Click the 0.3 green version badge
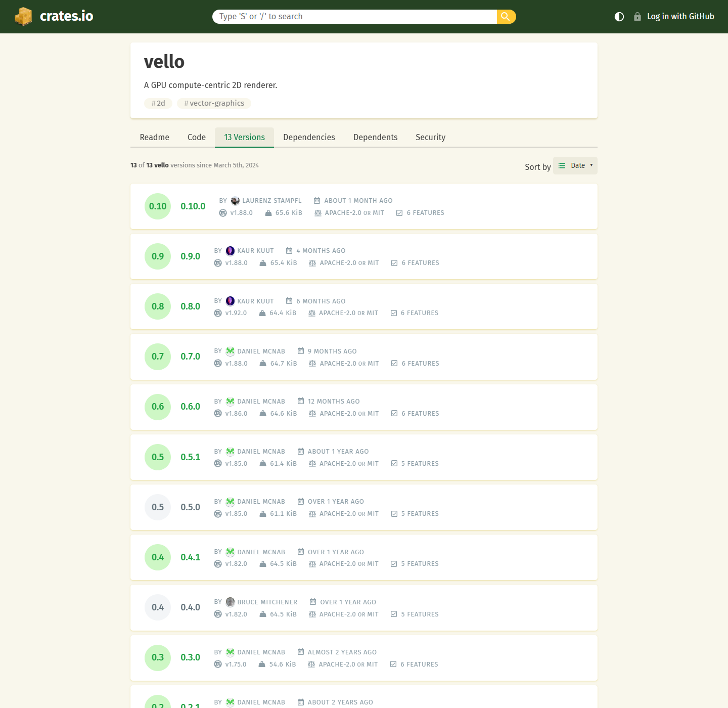 158,657
